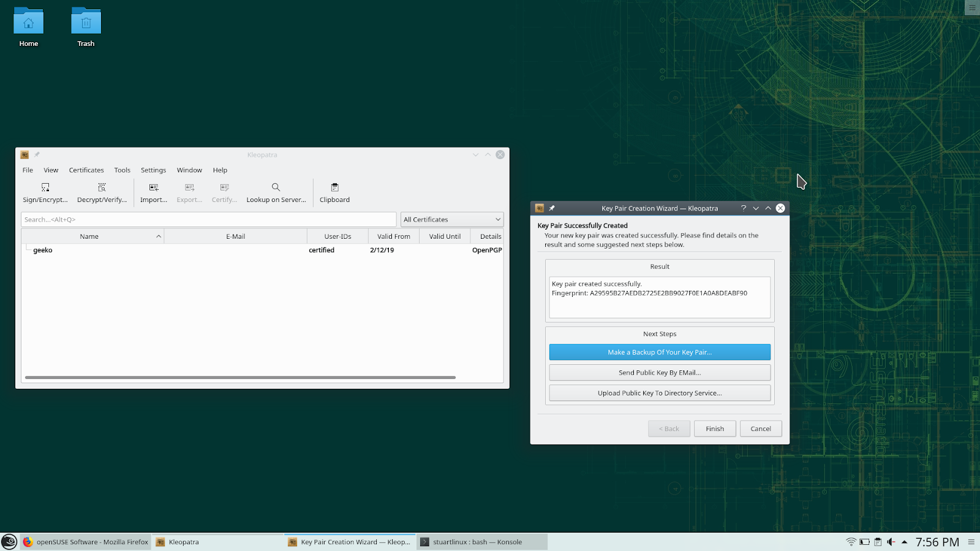Click the Finish button in wizard
The image size is (980, 551).
(x=715, y=429)
